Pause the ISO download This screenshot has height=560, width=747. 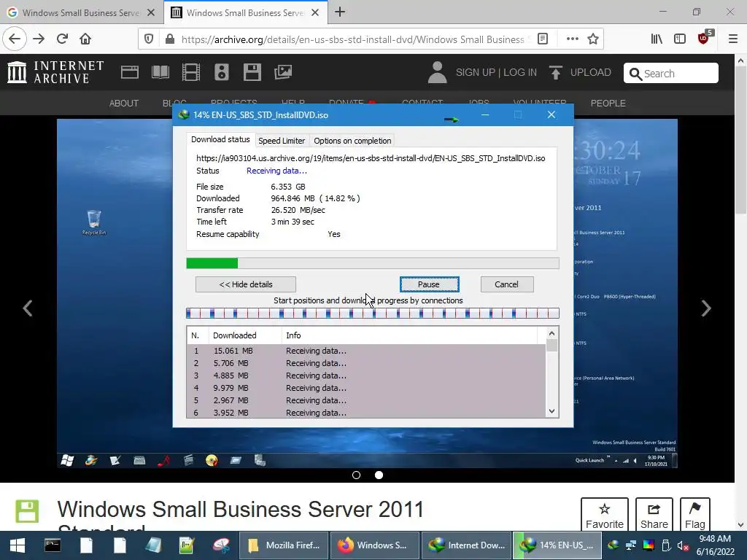tap(429, 284)
